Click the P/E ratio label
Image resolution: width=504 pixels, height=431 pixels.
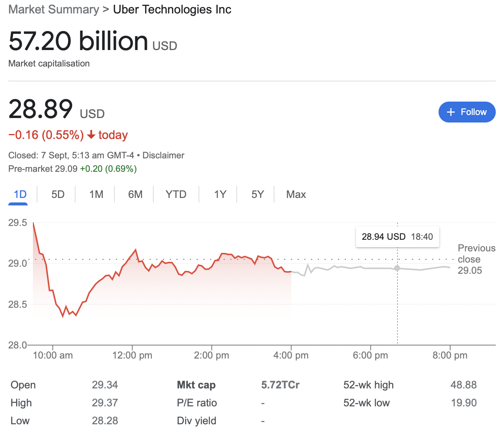(197, 403)
